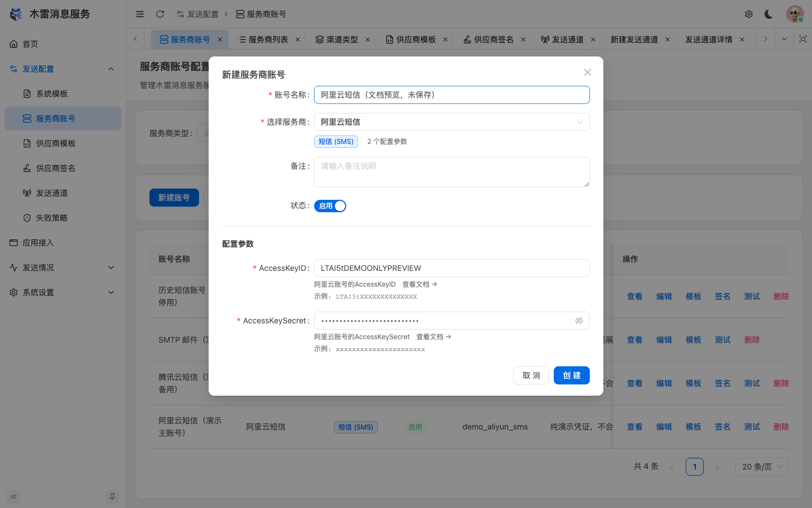
Task: Close the 新建服务商账号 dialog with the X
Action: pos(588,72)
